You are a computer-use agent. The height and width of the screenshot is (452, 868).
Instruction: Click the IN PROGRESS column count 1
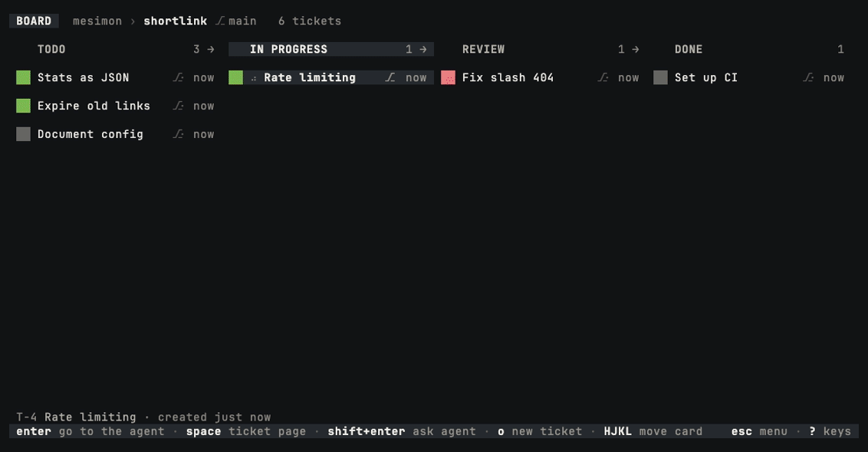click(409, 49)
